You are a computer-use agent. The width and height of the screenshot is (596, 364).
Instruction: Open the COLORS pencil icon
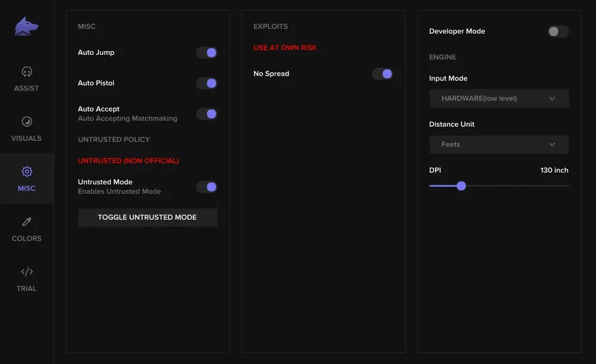(x=26, y=221)
